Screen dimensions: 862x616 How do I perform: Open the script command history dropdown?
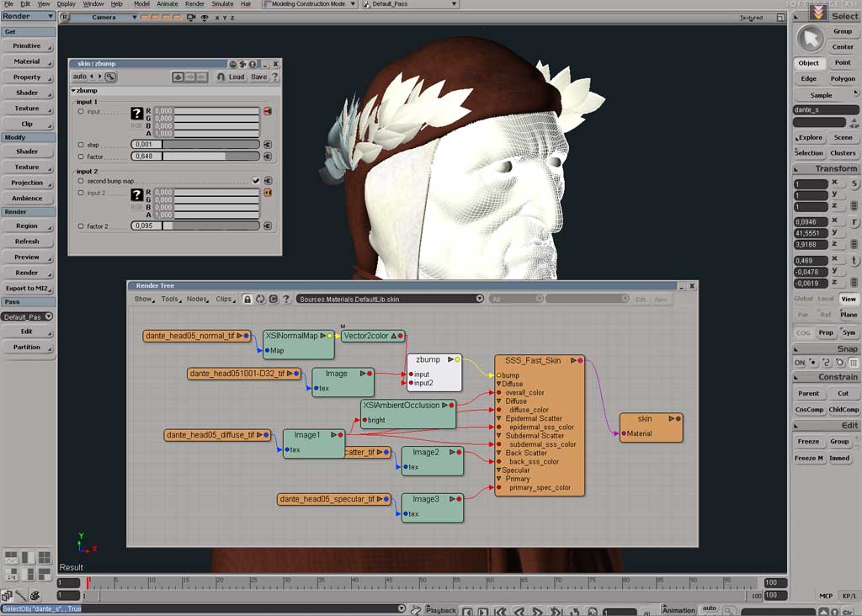(x=402, y=608)
